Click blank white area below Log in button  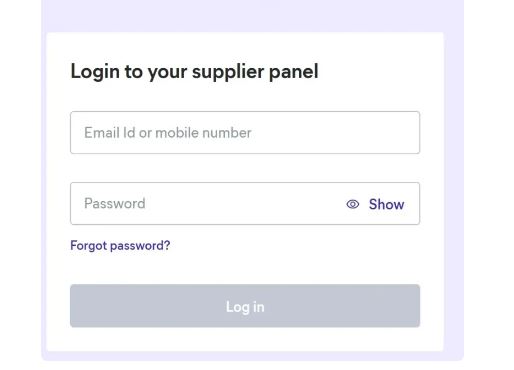coord(245,339)
